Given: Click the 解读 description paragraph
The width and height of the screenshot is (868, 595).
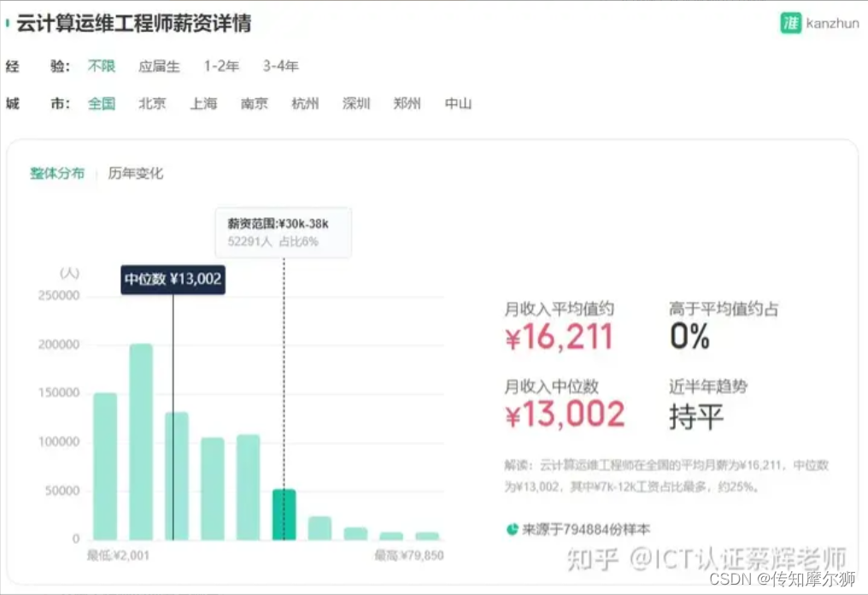Looking at the screenshot, I should coord(666,476).
